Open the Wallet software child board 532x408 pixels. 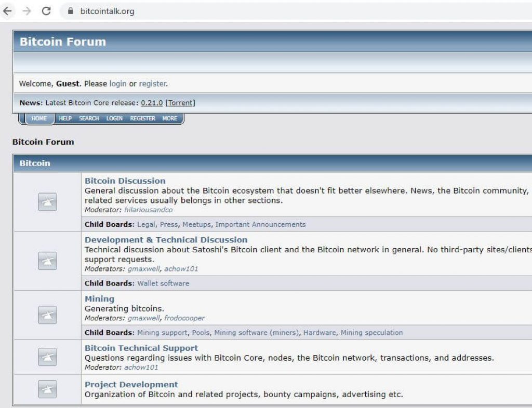[163, 283]
